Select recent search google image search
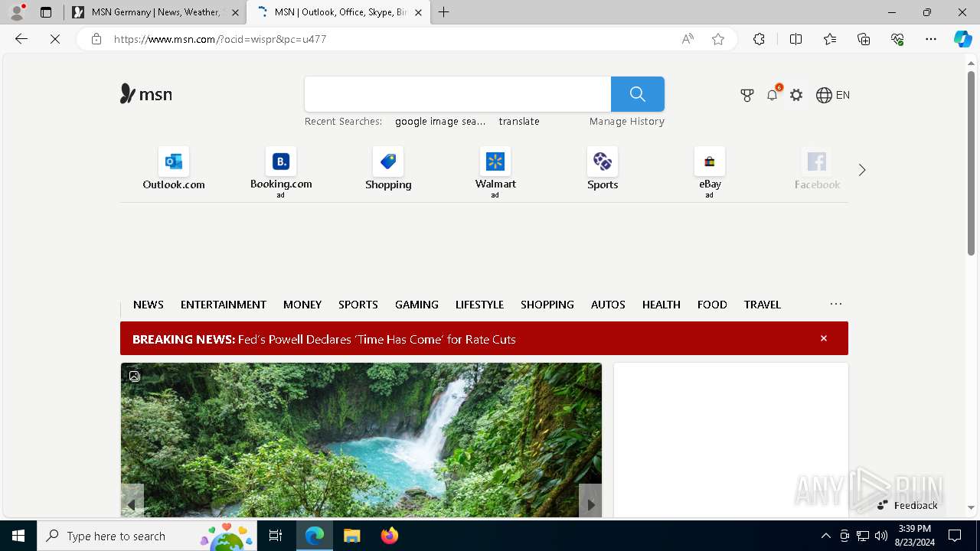The height and width of the screenshot is (551, 980). click(x=440, y=121)
